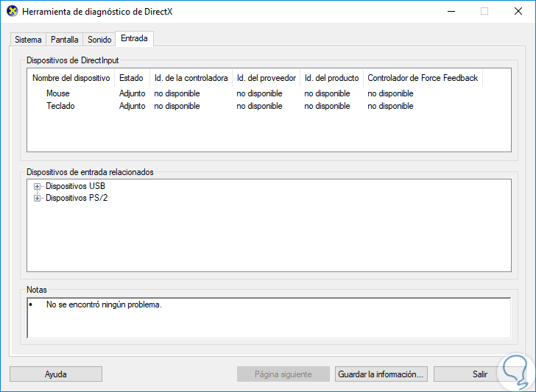Click the Id. del producto column header
Image resolution: width=536 pixels, height=392 pixels.
331,78
